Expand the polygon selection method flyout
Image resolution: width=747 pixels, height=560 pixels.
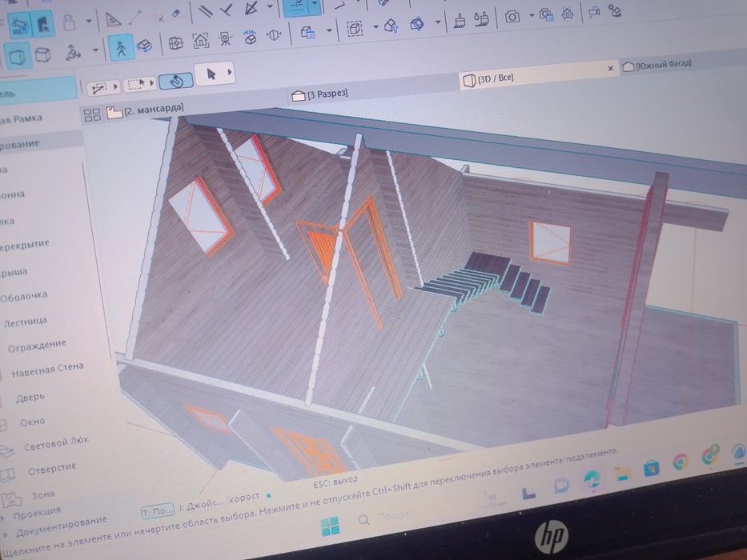(114, 87)
